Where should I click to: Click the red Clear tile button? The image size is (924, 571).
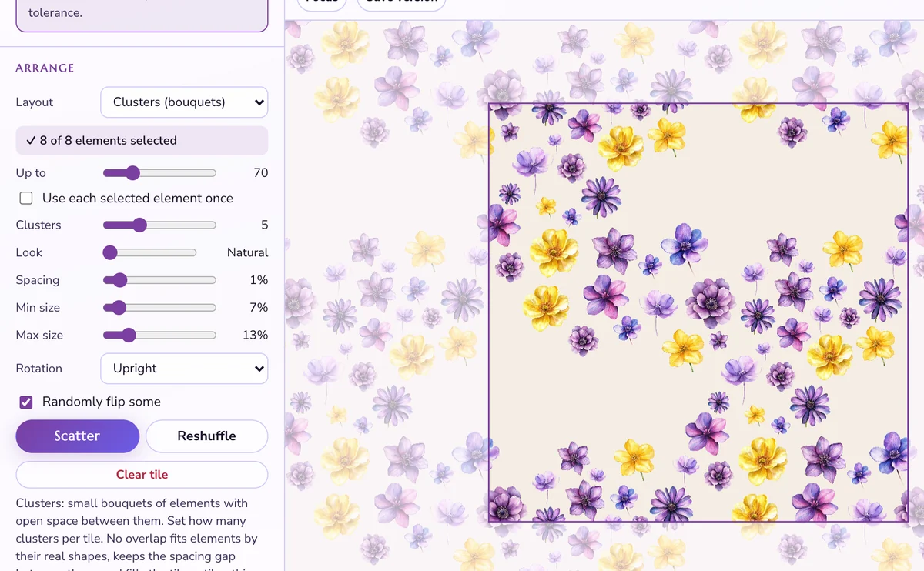142,475
